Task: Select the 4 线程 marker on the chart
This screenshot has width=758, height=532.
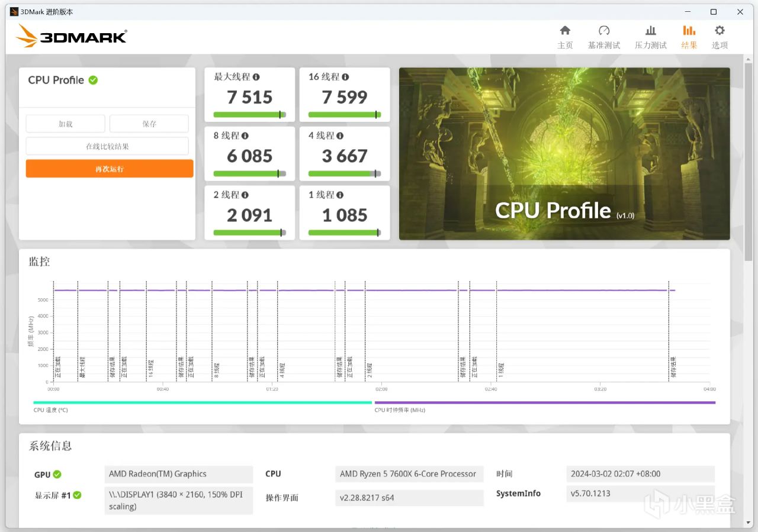Action: pyautogui.click(x=282, y=370)
